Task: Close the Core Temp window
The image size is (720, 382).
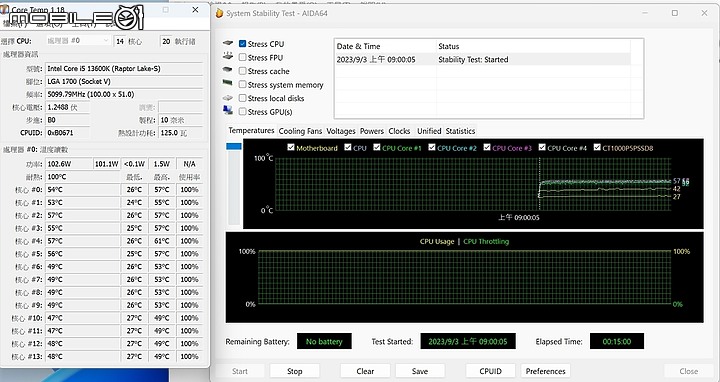Action: pos(195,10)
